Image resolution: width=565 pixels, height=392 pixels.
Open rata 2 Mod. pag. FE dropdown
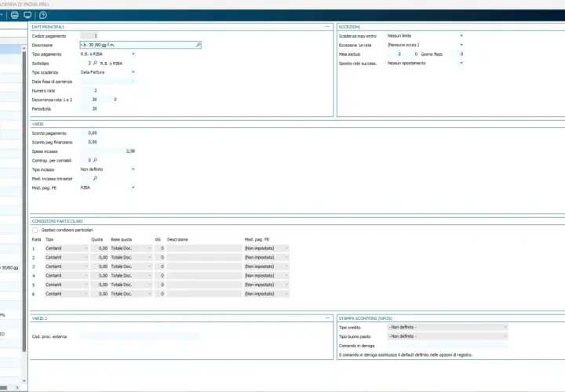[x=286, y=257]
